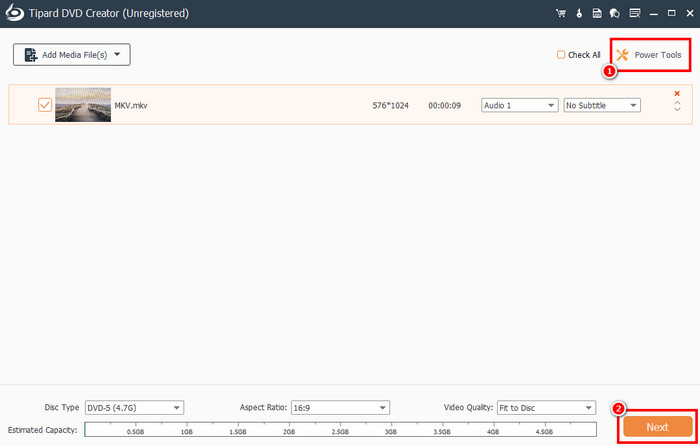Viewport: 700px width, 446px height.
Task: Open the Aspect Ratio 16:9 dropdown
Action: 340,408
